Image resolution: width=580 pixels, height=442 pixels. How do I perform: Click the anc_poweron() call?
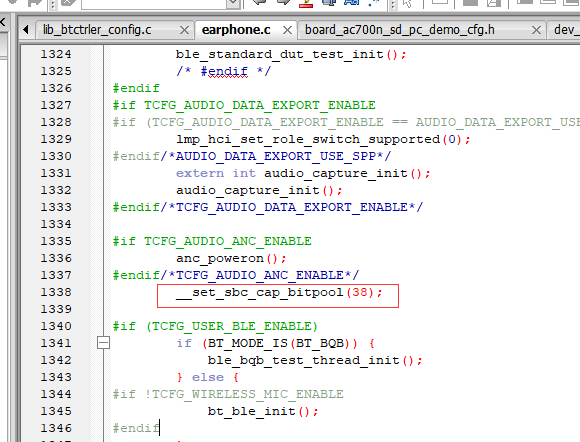[231, 259]
